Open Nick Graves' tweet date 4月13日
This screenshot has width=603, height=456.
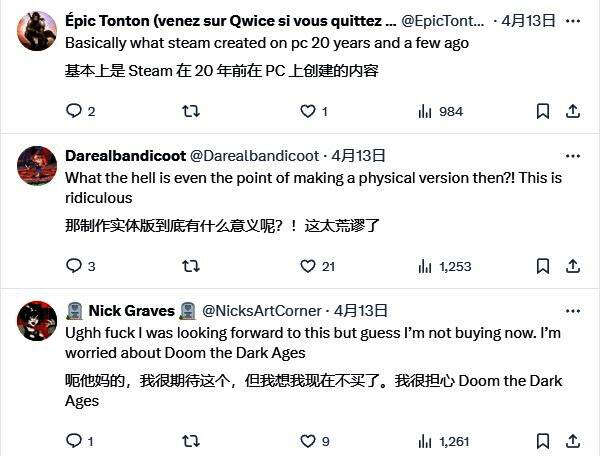click(361, 311)
